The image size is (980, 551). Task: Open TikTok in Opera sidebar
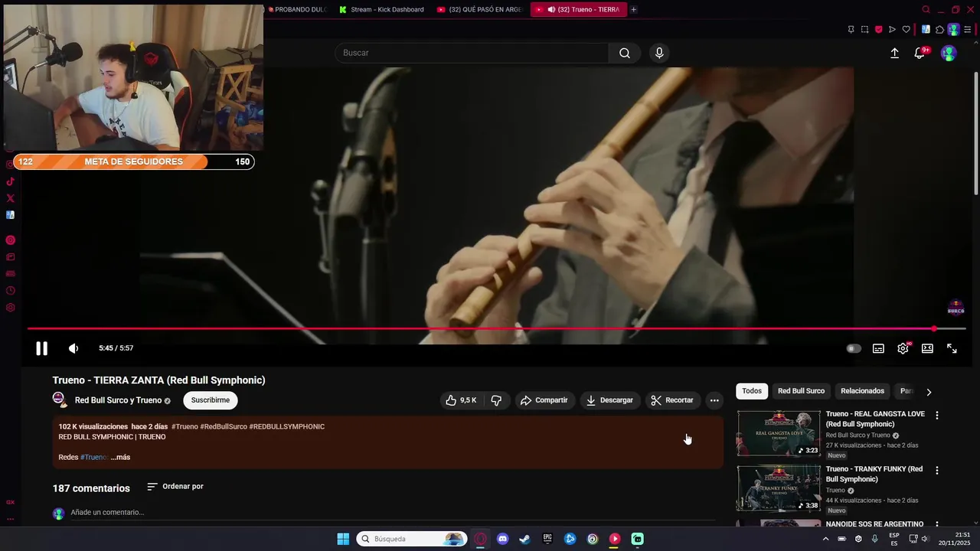[11, 181]
